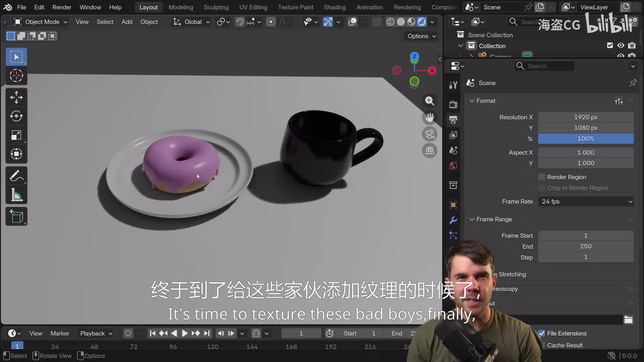Activate the 3D Cursor tool
Viewport: 644px width, 362px height.
(16, 75)
